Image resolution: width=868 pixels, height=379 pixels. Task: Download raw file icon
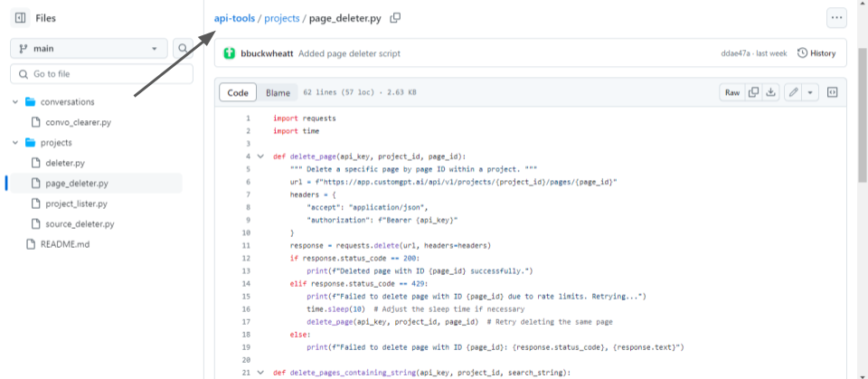tap(770, 93)
